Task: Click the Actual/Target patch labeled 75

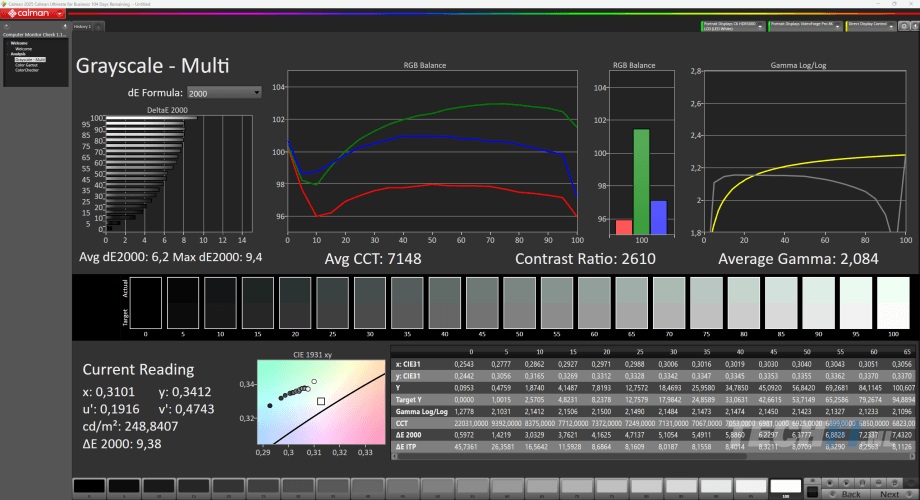Action: (706, 303)
